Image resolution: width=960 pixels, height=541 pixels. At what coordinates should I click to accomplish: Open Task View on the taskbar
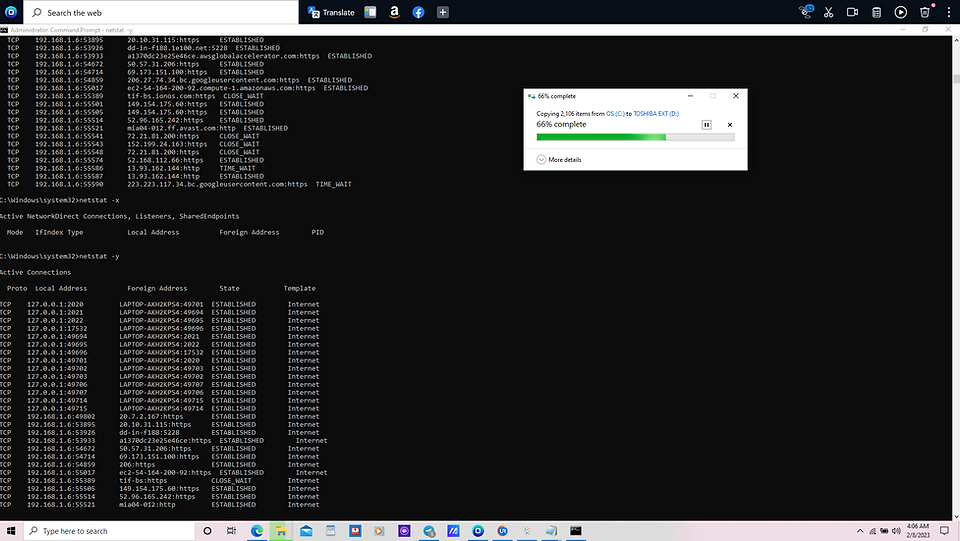pos(231,531)
